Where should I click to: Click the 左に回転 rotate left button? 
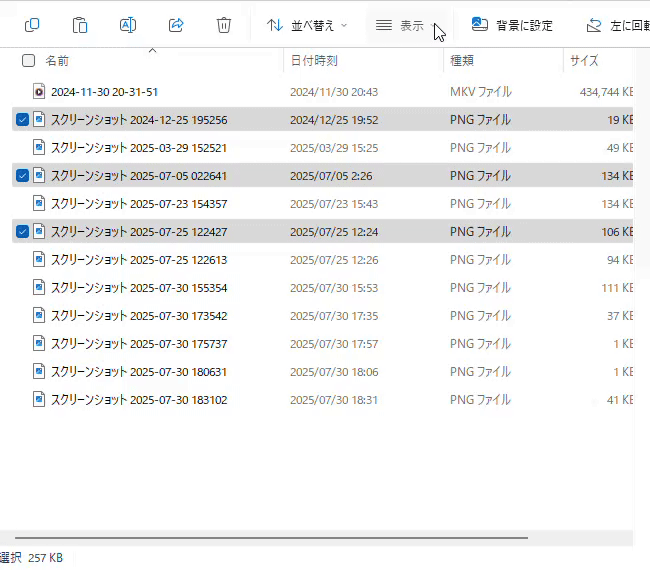coord(617,26)
